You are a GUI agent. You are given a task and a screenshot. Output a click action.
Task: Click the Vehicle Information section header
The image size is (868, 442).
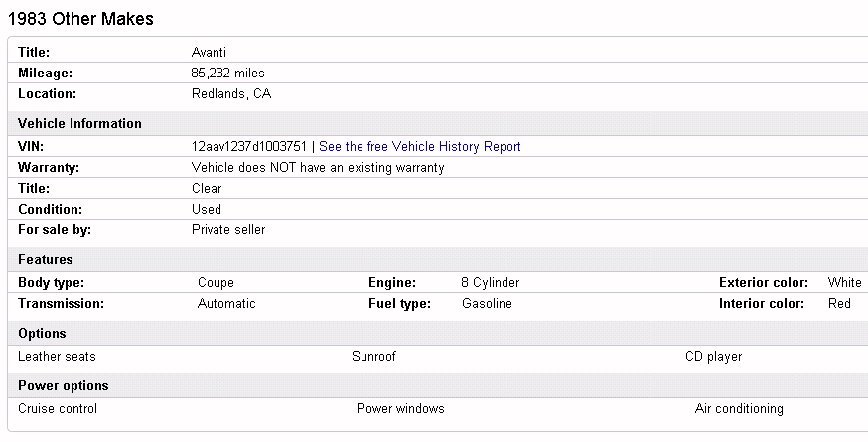[79, 124]
